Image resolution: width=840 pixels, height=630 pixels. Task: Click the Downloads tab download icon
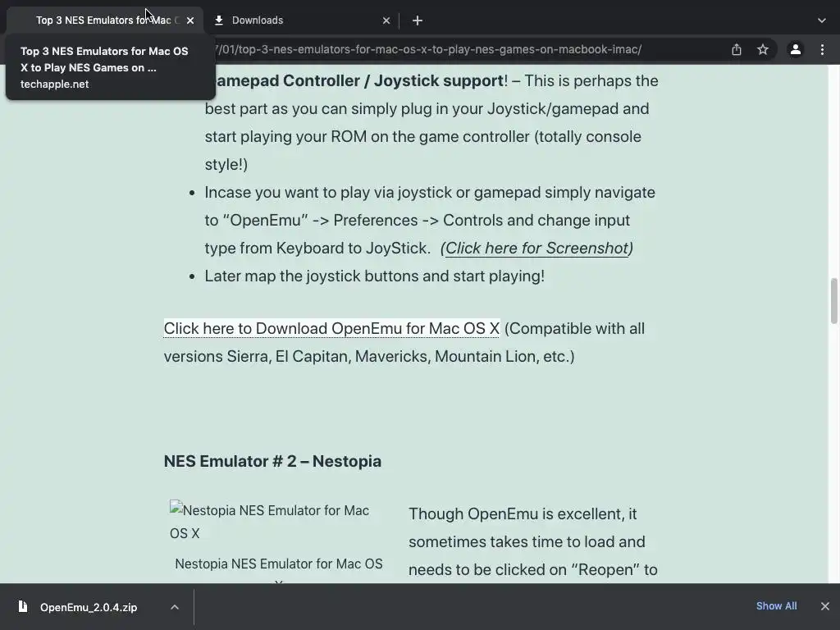[x=218, y=21]
